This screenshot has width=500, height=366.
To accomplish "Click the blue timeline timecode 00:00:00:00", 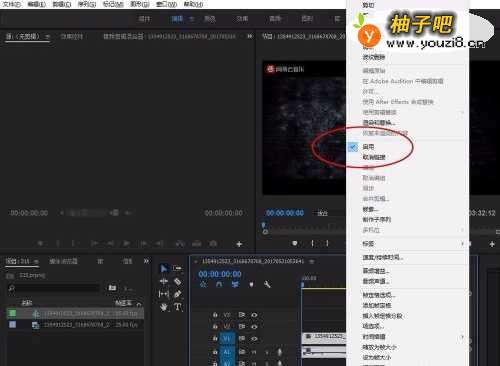I will click(x=220, y=274).
